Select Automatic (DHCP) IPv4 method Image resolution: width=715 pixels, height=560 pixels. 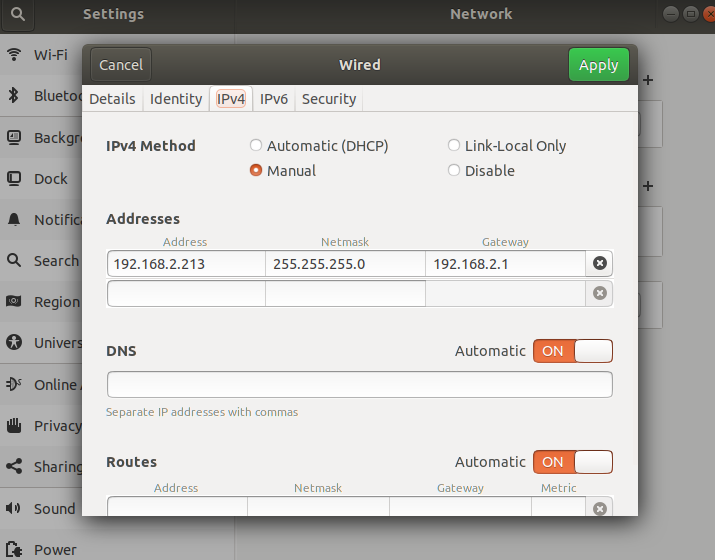coord(319,146)
